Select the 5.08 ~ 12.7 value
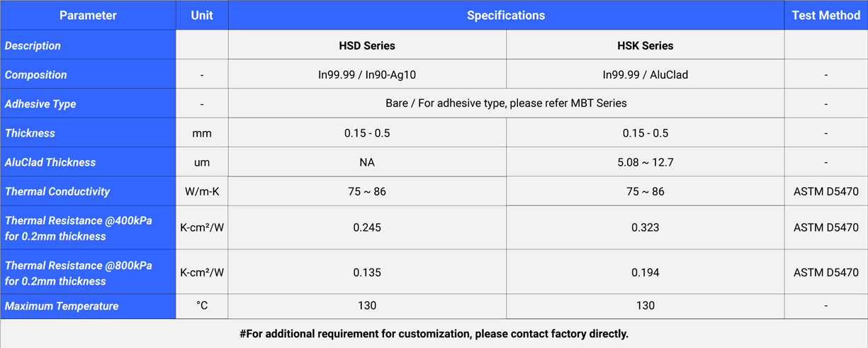The image size is (868, 348). (x=645, y=162)
